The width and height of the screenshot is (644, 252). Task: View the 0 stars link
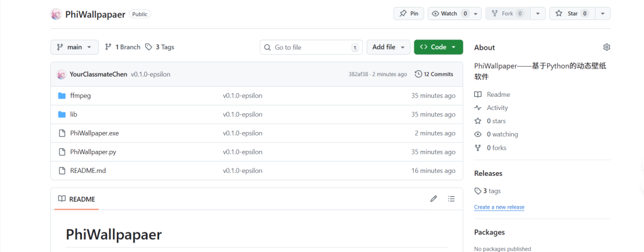[490, 121]
